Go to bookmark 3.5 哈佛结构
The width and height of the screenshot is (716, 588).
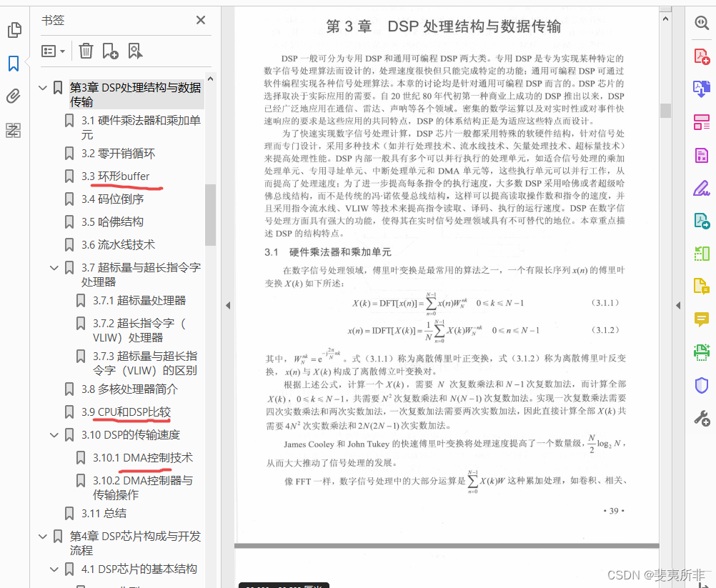112,222
